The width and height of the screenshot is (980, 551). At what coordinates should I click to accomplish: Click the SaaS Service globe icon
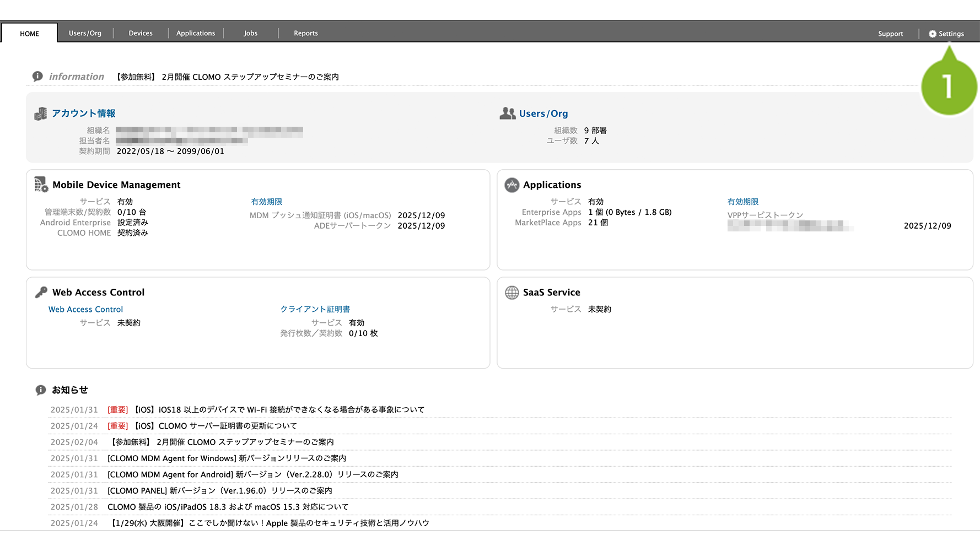[x=511, y=293]
